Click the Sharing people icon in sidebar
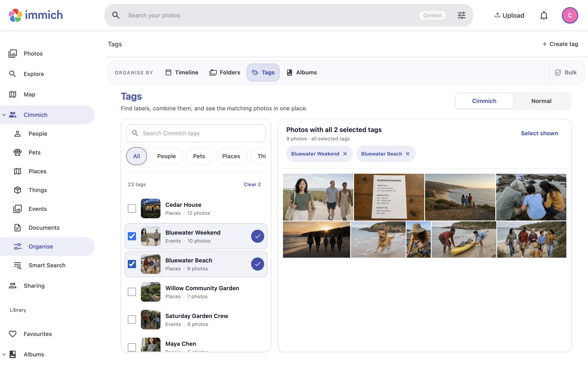Image resolution: width=588 pixels, height=365 pixels. (x=13, y=286)
